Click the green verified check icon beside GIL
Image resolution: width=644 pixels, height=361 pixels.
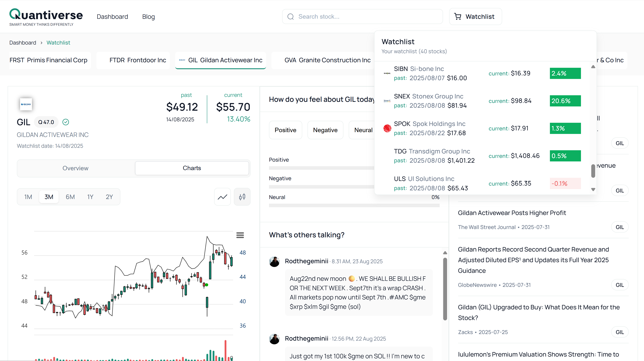point(66,122)
